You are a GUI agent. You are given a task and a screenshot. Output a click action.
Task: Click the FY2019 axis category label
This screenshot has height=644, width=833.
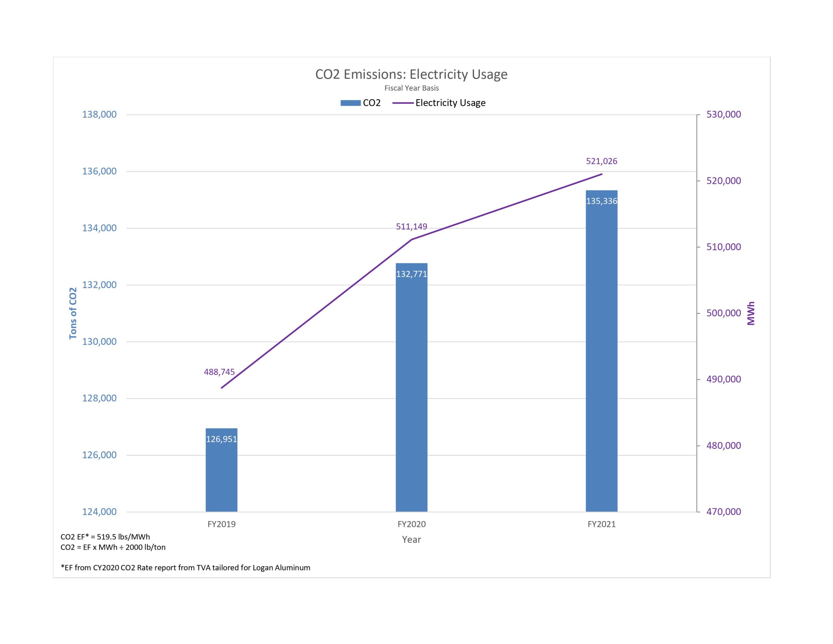[222, 524]
